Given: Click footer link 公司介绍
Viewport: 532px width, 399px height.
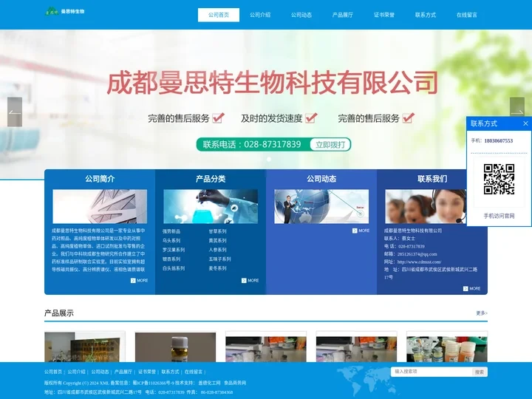Looking at the screenshot, I should click(76, 372).
